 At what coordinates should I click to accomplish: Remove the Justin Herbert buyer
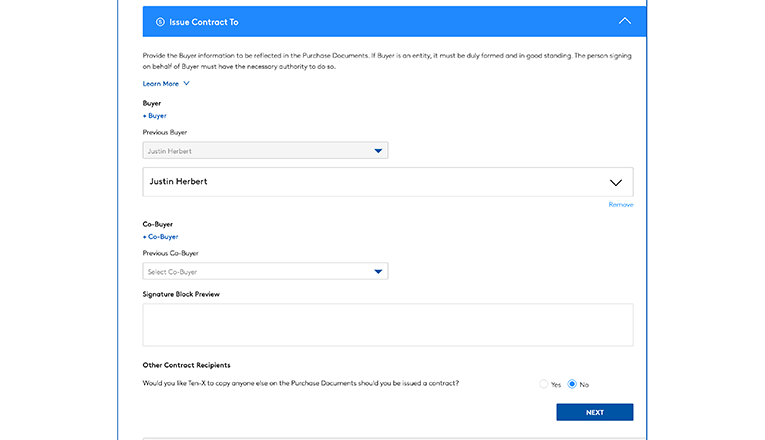pos(621,204)
